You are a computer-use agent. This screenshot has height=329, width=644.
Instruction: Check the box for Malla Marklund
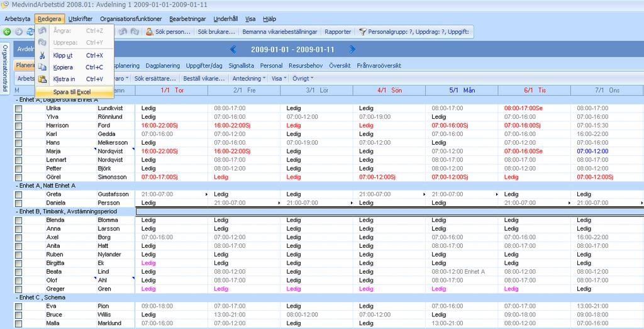coord(18,324)
